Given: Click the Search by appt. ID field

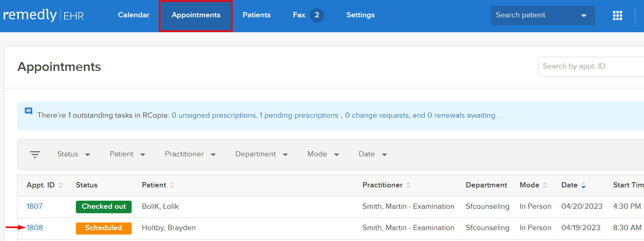Looking at the screenshot, I should tap(591, 66).
